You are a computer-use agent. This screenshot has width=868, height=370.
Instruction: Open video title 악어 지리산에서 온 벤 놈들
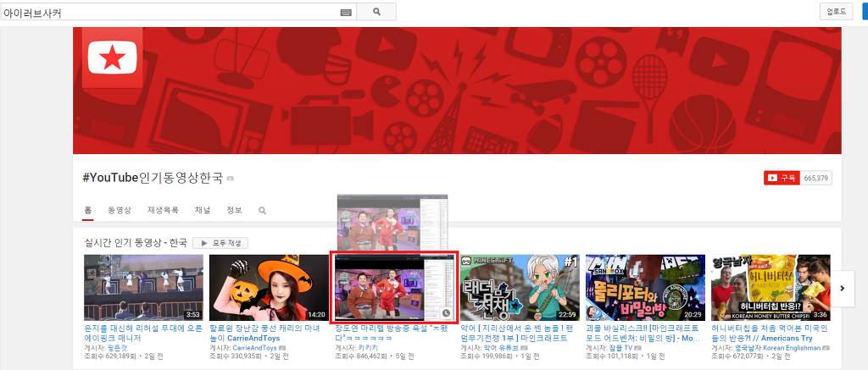[518, 333]
